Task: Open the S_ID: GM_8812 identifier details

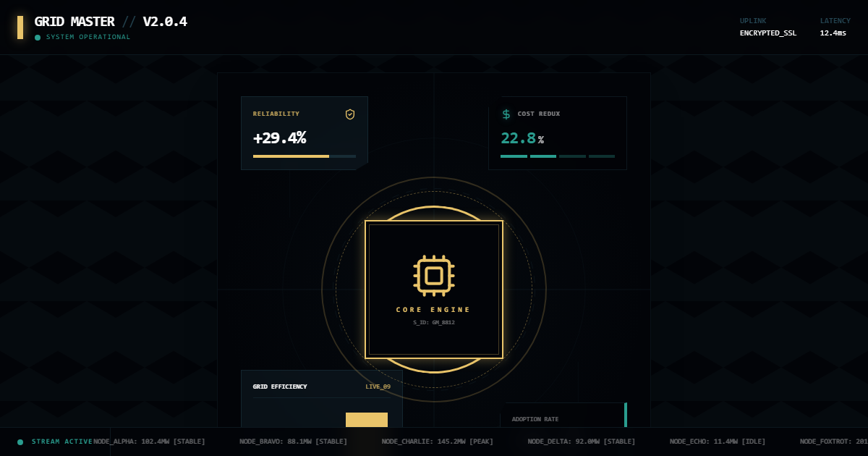Action: coord(434,323)
